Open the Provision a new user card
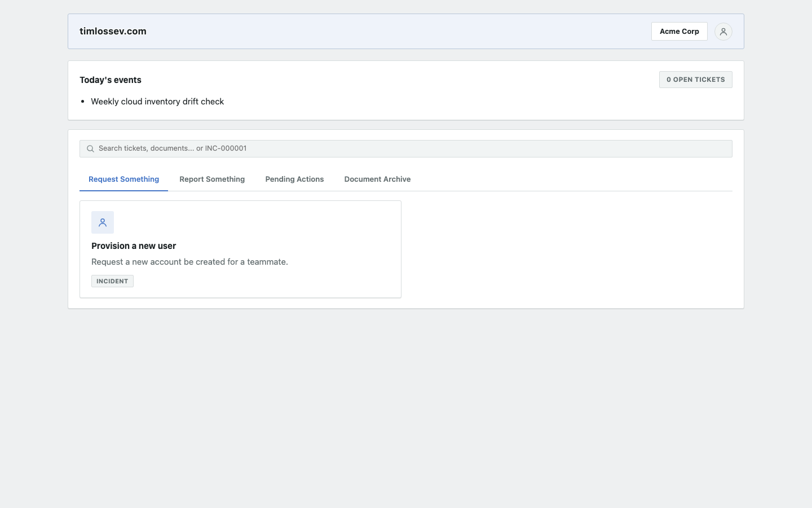 (240, 249)
